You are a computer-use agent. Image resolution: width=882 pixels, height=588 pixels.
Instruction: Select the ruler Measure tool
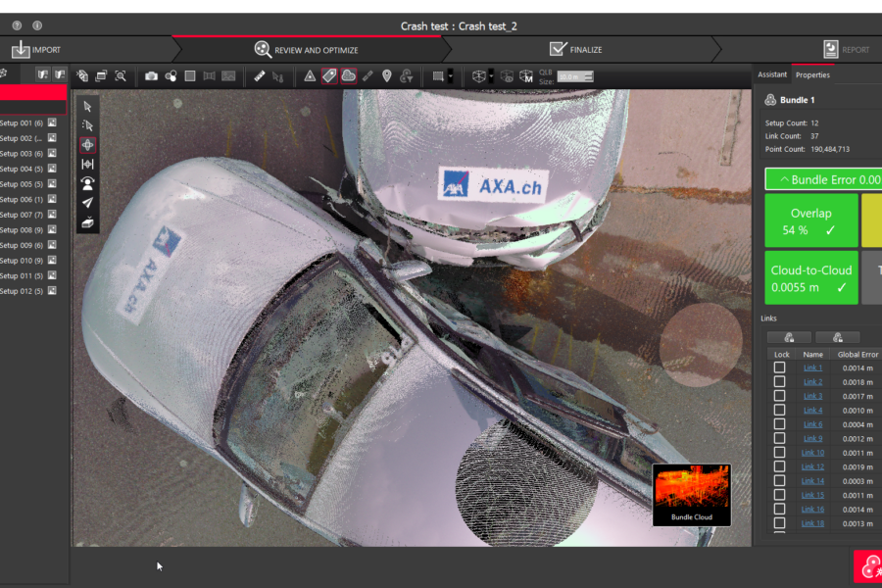pos(260,76)
